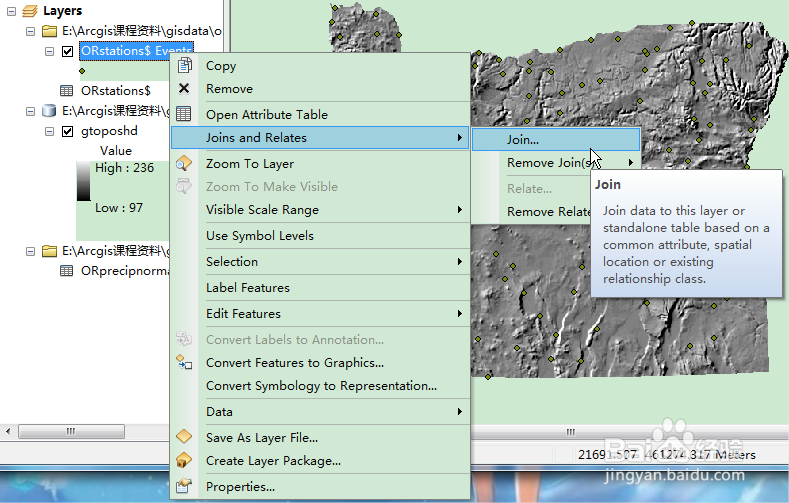Click the 'Low : 97' legend label

[119, 208]
